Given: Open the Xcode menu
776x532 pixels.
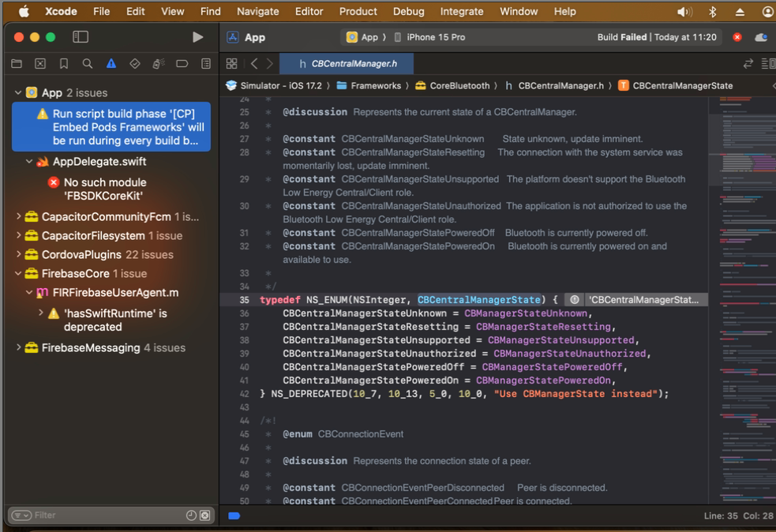Looking at the screenshot, I should [61, 11].
